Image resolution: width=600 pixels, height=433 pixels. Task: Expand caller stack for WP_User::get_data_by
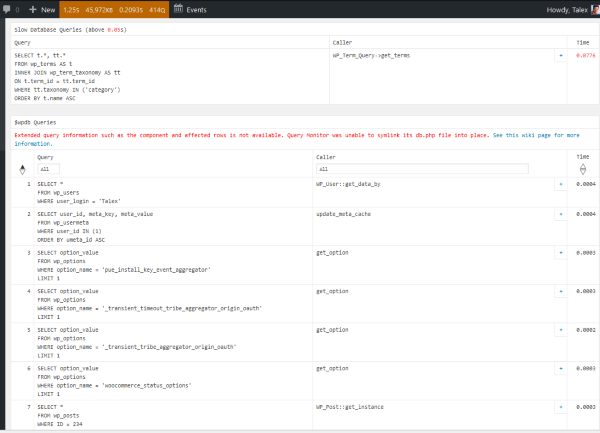click(560, 185)
